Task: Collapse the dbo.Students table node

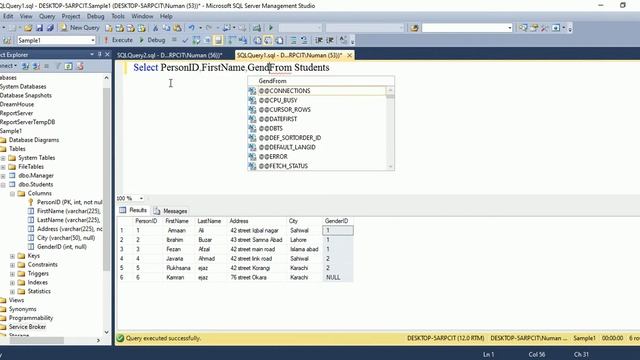Action: 3,185
